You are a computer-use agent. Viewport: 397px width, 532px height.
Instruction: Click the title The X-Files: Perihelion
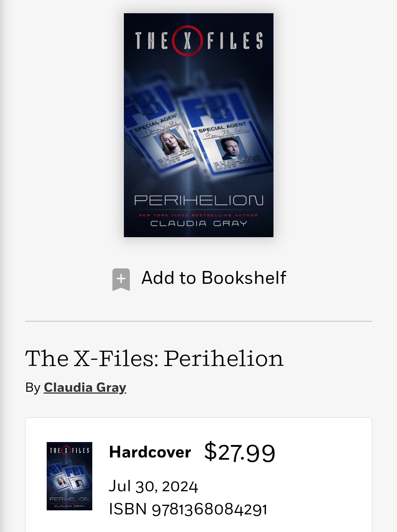[x=154, y=358]
